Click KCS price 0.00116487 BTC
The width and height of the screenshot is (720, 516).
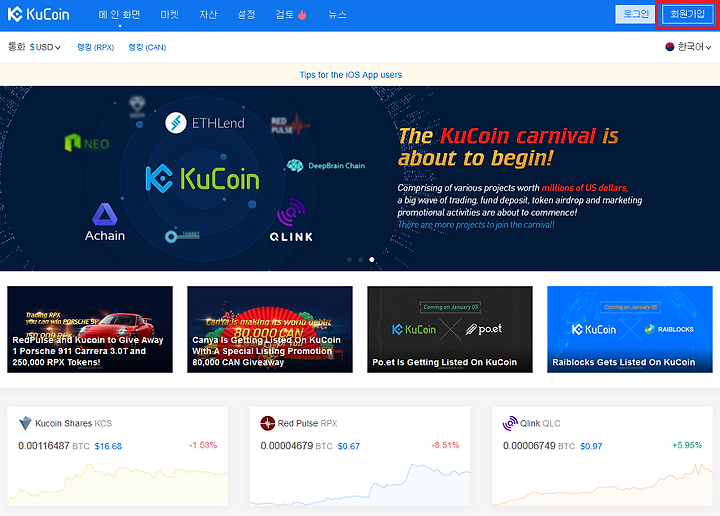tap(54, 446)
